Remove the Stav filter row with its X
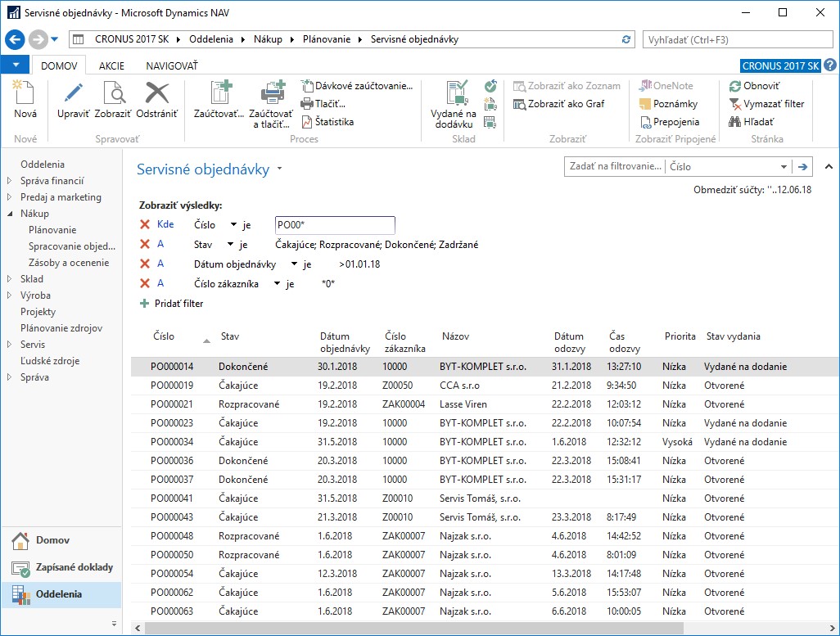Viewport: 840px width, 636px height. click(145, 244)
